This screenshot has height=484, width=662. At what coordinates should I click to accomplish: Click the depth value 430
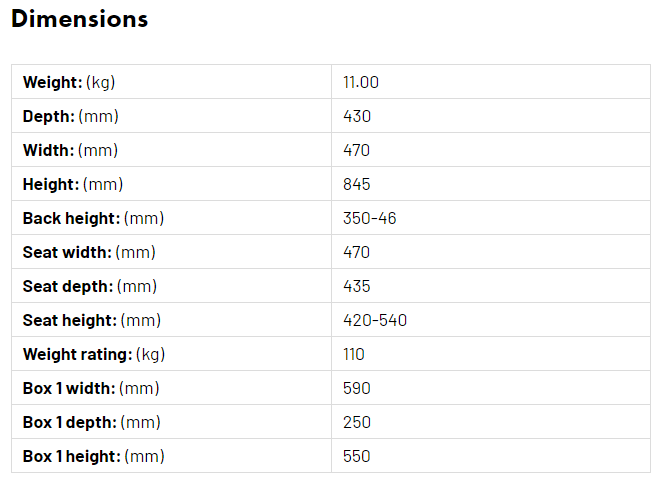[357, 116]
